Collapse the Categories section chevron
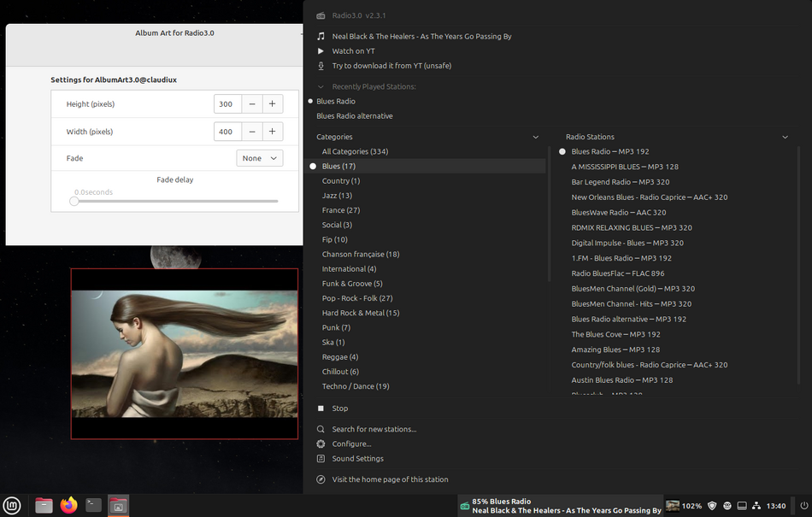Image resolution: width=812 pixels, height=517 pixels. point(535,137)
